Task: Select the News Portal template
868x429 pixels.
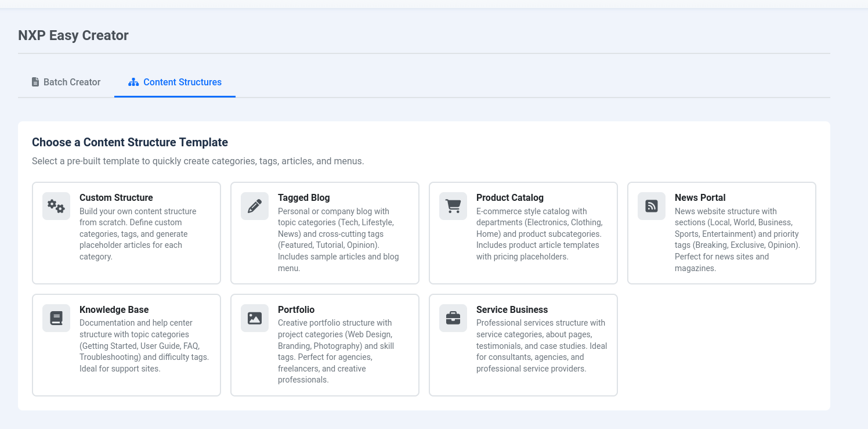Action: (721, 233)
